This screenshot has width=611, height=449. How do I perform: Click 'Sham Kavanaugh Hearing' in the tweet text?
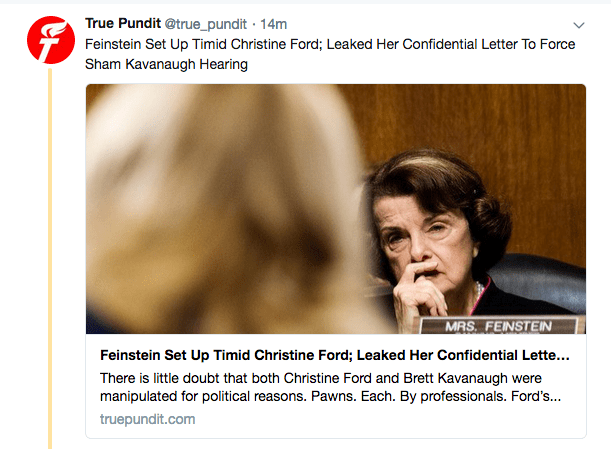click(x=167, y=64)
